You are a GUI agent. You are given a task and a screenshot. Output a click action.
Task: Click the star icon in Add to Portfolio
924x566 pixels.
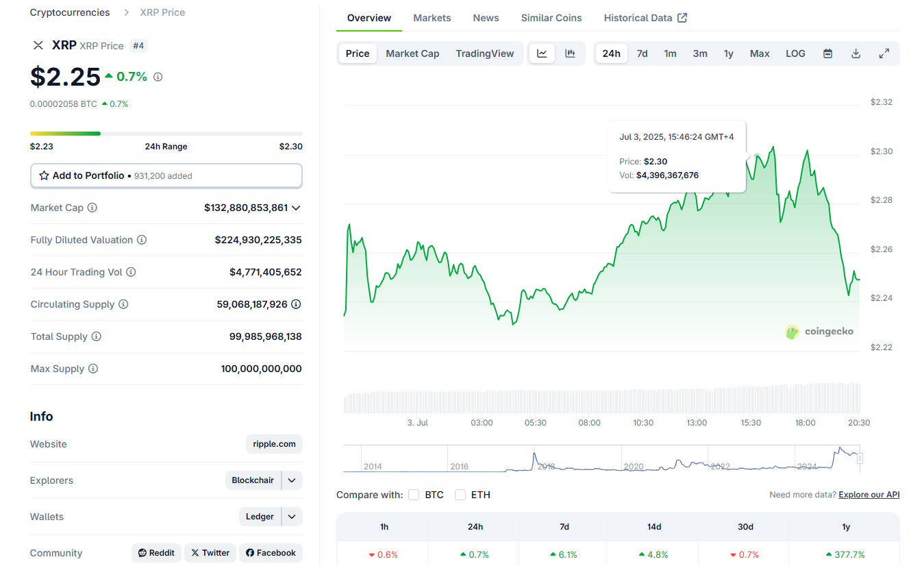click(45, 175)
